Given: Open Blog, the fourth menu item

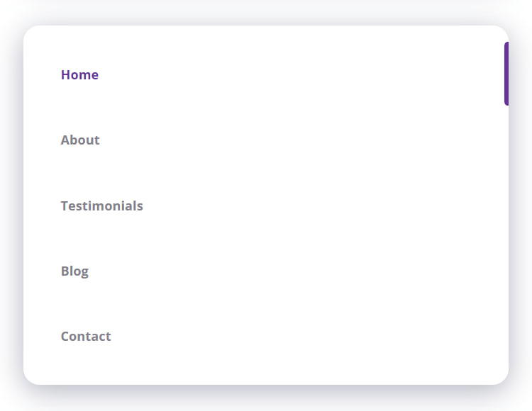Looking at the screenshot, I should pyautogui.click(x=74, y=271).
